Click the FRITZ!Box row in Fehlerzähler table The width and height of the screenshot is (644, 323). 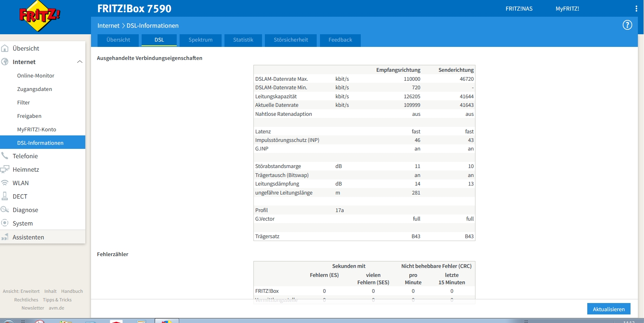point(364,291)
